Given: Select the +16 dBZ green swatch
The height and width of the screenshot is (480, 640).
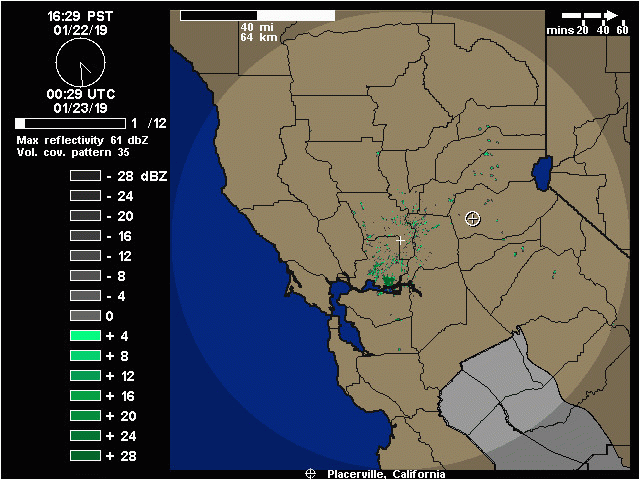Looking at the screenshot, I should (85, 396).
